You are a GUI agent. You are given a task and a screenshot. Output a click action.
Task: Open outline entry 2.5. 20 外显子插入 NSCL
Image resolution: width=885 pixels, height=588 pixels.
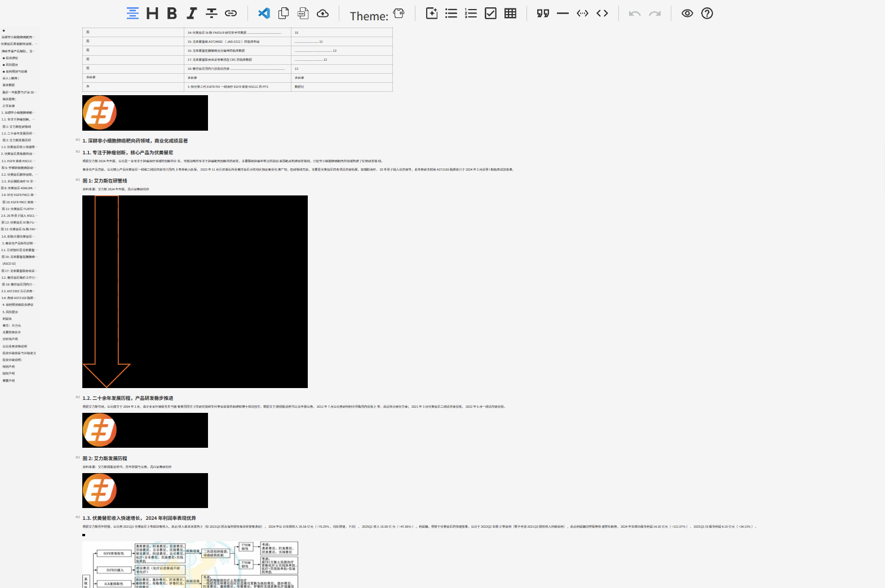(19, 216)
